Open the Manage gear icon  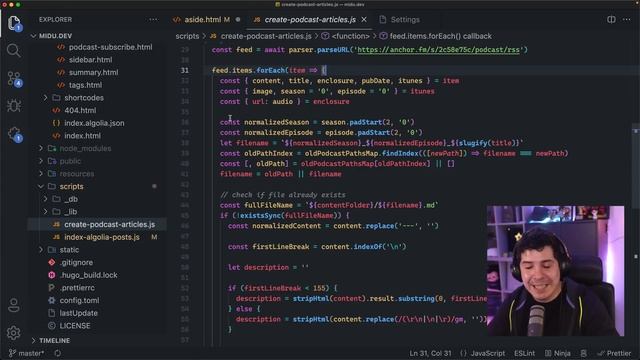tap(13, 333)
